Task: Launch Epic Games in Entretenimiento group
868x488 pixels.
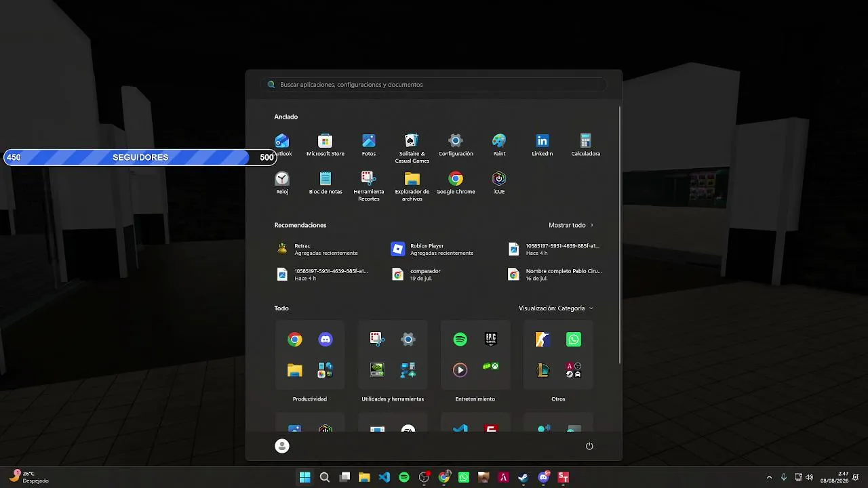Action: click(x=491, y=339)
